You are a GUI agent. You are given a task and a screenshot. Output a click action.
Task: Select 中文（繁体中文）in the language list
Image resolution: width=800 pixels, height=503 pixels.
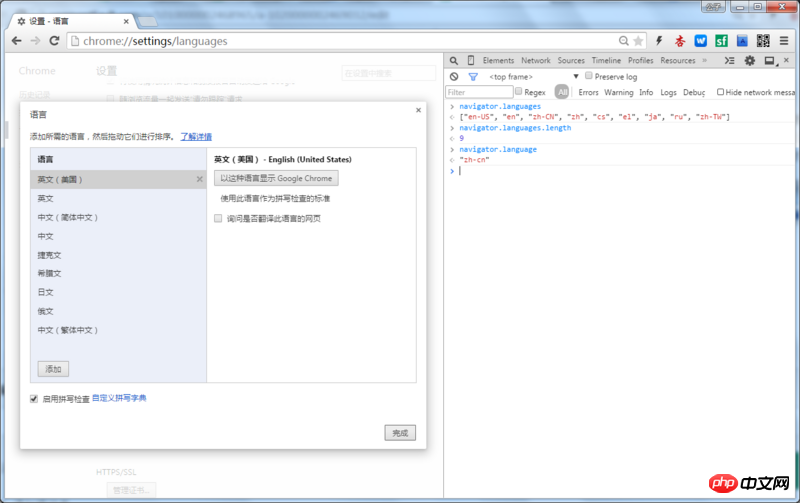[118, 330]
